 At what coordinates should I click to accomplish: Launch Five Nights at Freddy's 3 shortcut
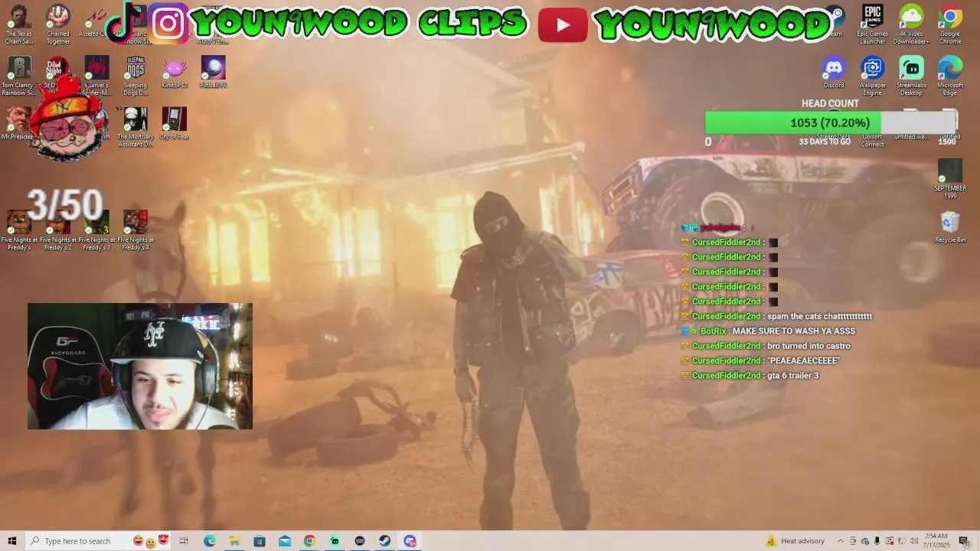coord(96,230)
